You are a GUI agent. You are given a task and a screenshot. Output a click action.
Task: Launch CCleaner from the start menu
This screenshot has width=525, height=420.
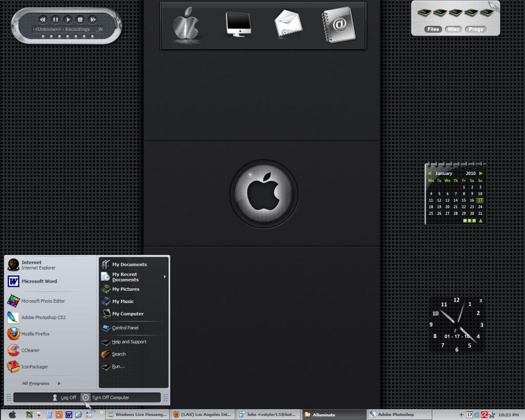pyautogui.click(x=50, y=350)
